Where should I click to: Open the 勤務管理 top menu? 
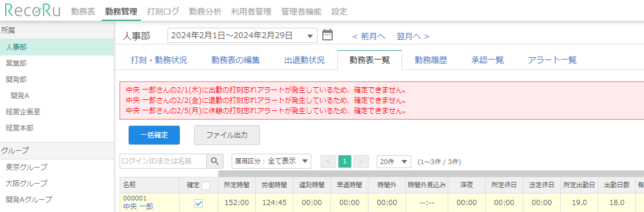tap(121, 12)
